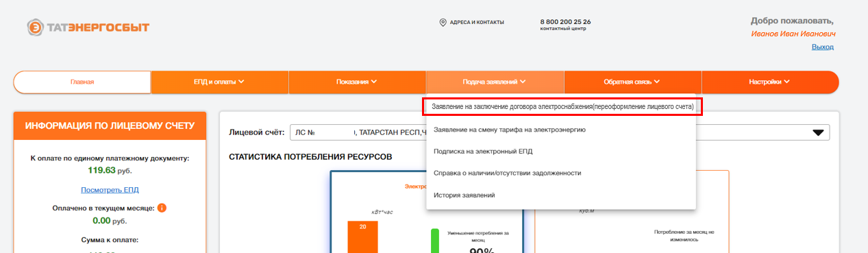Open the Показания dropdown menu
The height and width of the screenshot is (253, 868).
point(357,82)
